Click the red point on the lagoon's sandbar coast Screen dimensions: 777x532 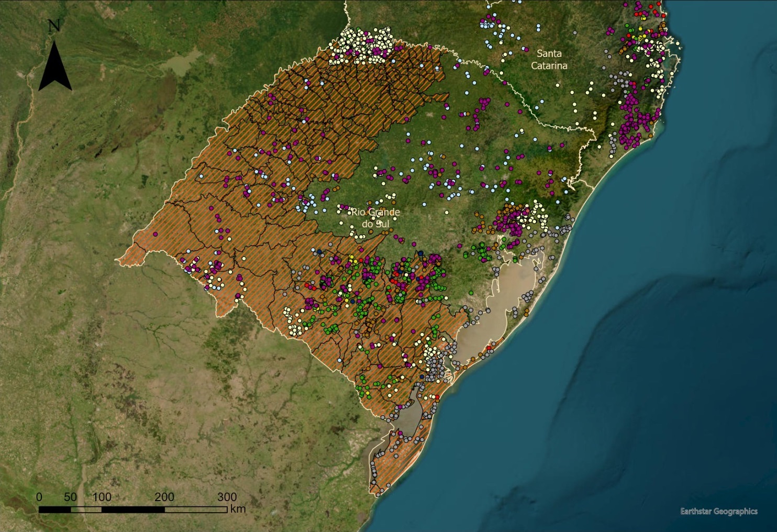click(489, 348)
